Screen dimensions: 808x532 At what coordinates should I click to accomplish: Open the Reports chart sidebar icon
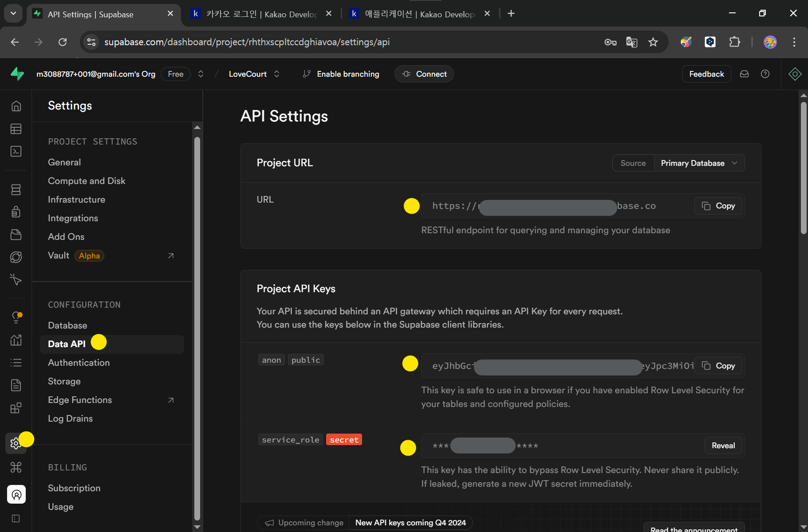coord(16,340)
